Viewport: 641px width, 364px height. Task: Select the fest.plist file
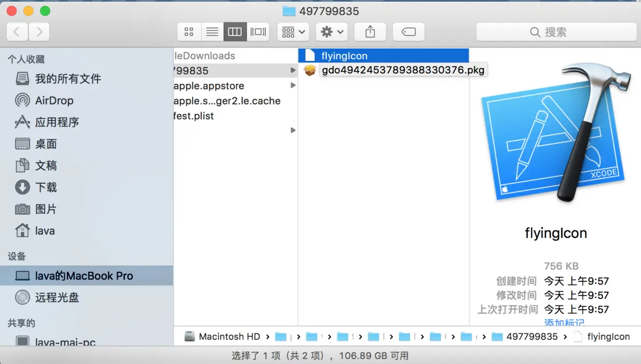point(194,116)
